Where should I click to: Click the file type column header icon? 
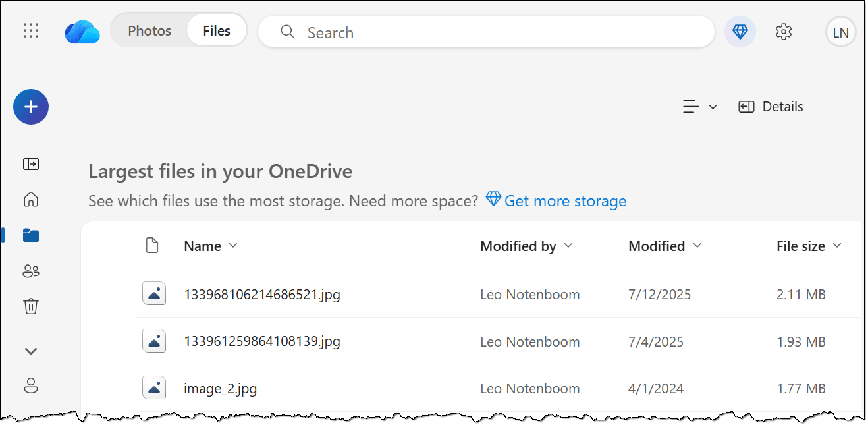coord(152,246)
